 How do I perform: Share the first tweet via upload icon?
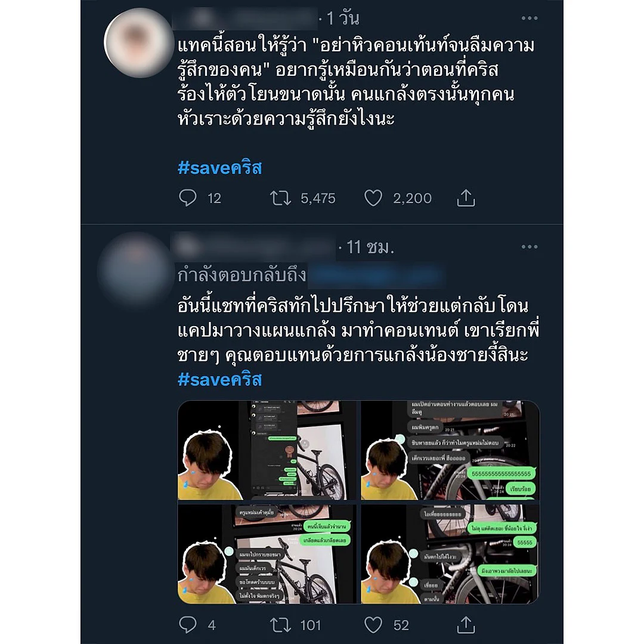click(x=466, y=198)
